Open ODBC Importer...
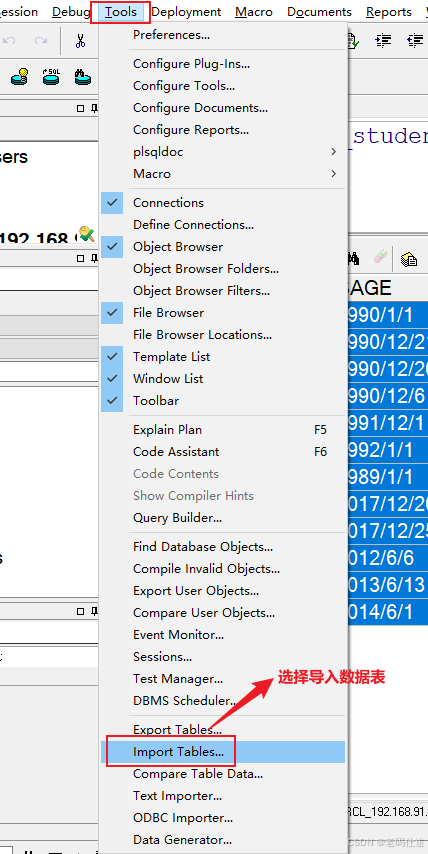 coord(223,818)
